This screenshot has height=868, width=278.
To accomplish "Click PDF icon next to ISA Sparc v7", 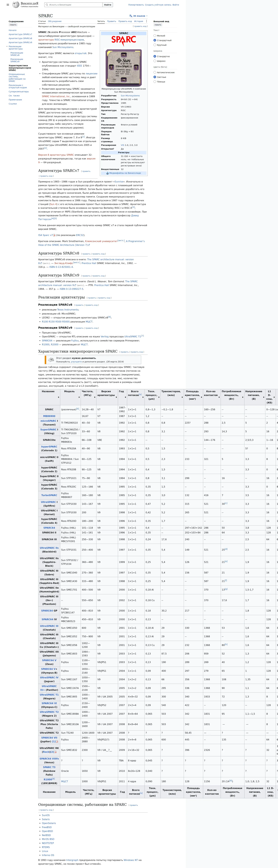I will [54, 235].
